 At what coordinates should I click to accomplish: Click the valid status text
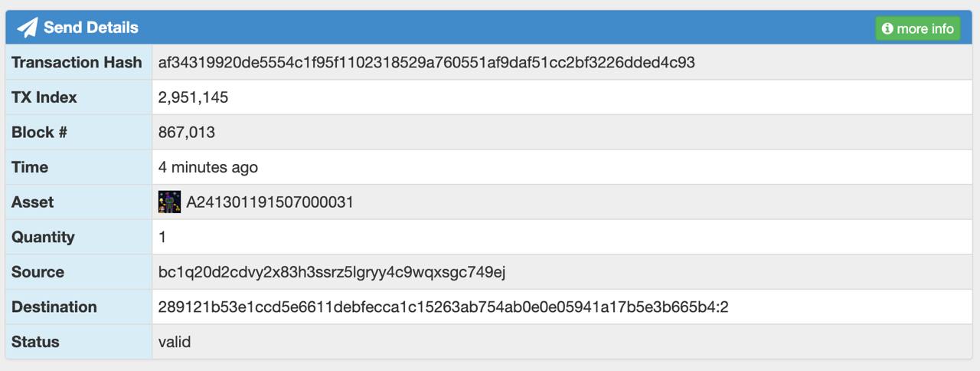(175, 342)
